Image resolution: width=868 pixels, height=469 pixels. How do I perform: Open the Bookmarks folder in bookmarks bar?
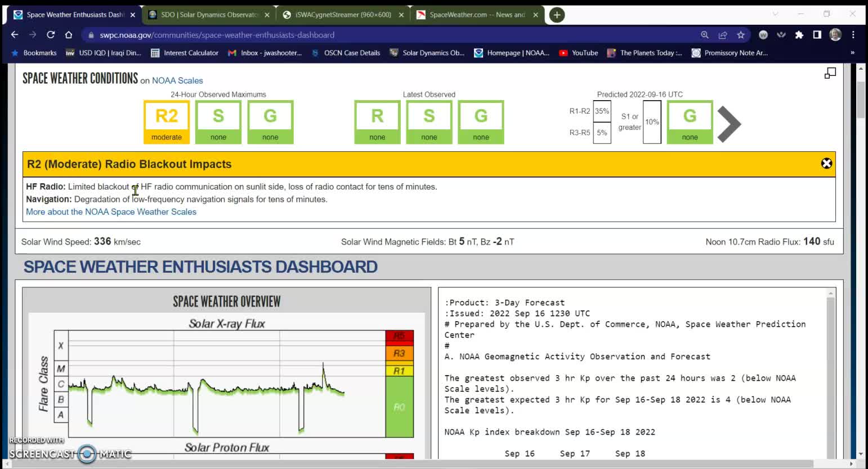[x=34, y=53]
